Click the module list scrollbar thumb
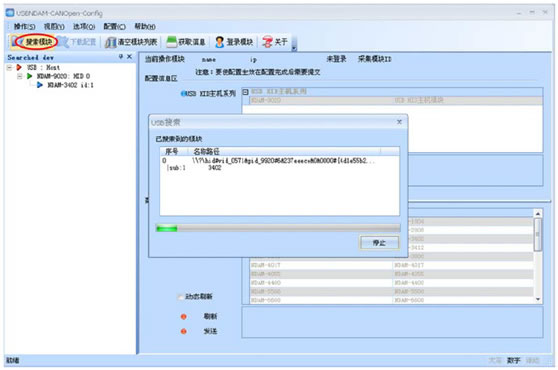Image resolution: width=558 pixels, height=370 pixels. (538, 234)
